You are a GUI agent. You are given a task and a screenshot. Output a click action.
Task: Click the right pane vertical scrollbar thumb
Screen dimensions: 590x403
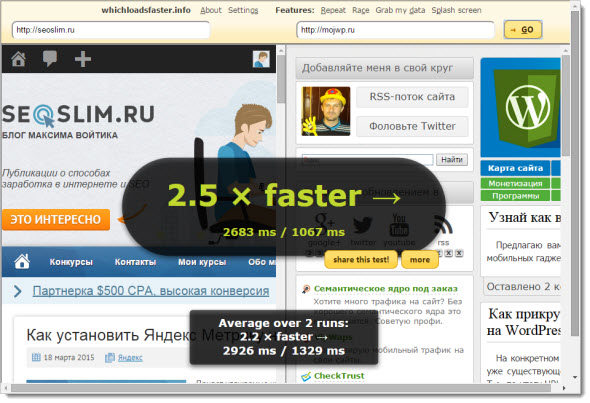[x=566, y=105]
